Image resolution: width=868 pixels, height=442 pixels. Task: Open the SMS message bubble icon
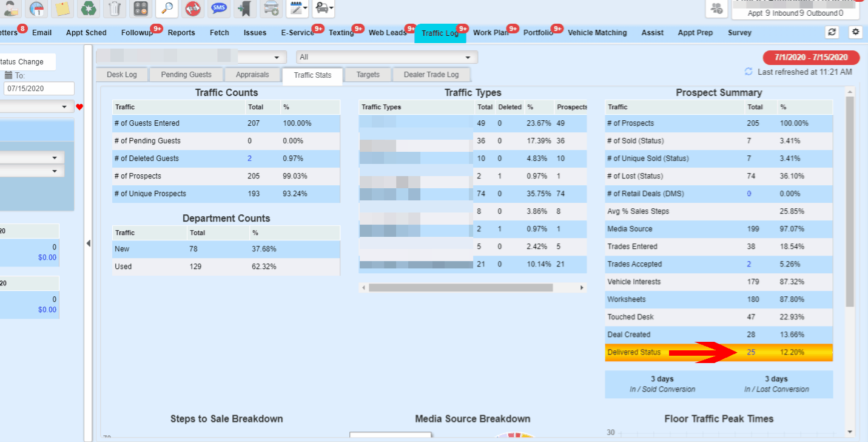click(219, 8)
